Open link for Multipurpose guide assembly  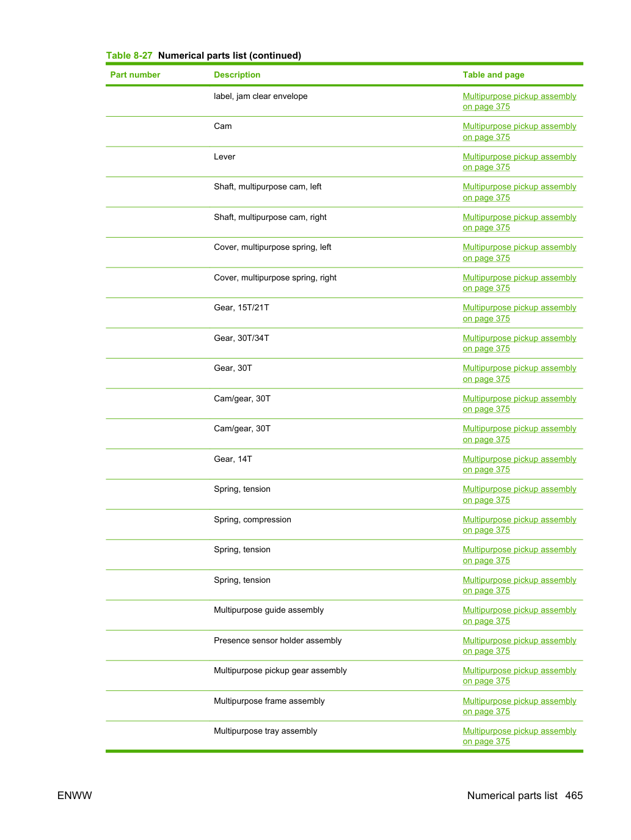coord(519,615)
